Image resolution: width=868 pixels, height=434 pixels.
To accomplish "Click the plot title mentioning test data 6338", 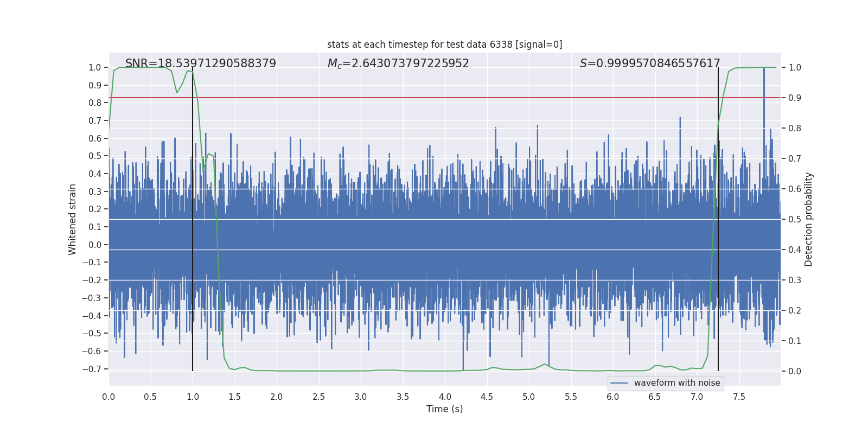I will [444, 44].
